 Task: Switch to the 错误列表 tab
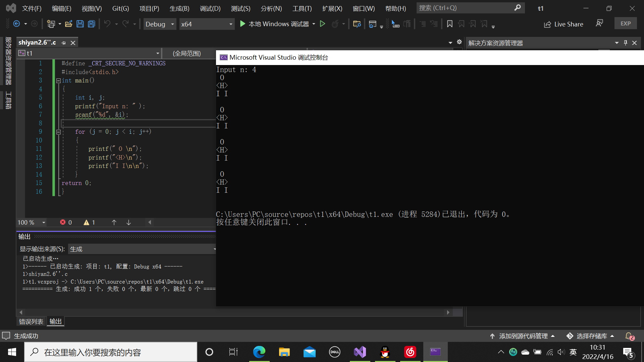[x=31, y=321]
